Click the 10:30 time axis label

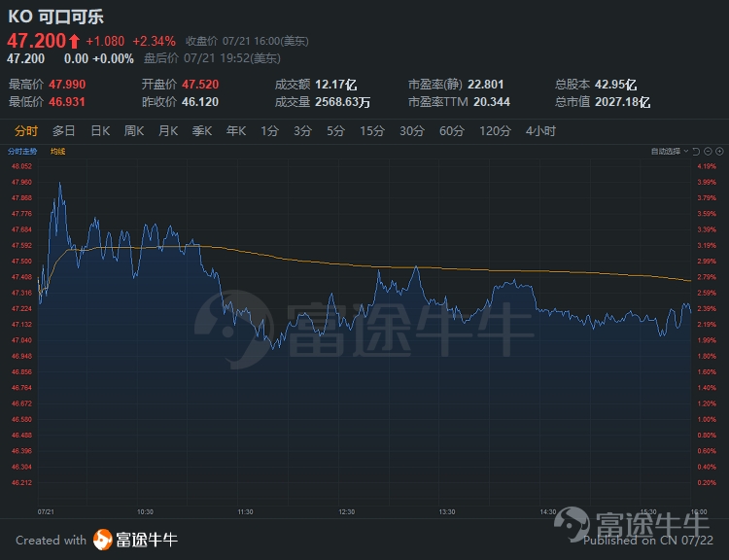pos(145,512)
